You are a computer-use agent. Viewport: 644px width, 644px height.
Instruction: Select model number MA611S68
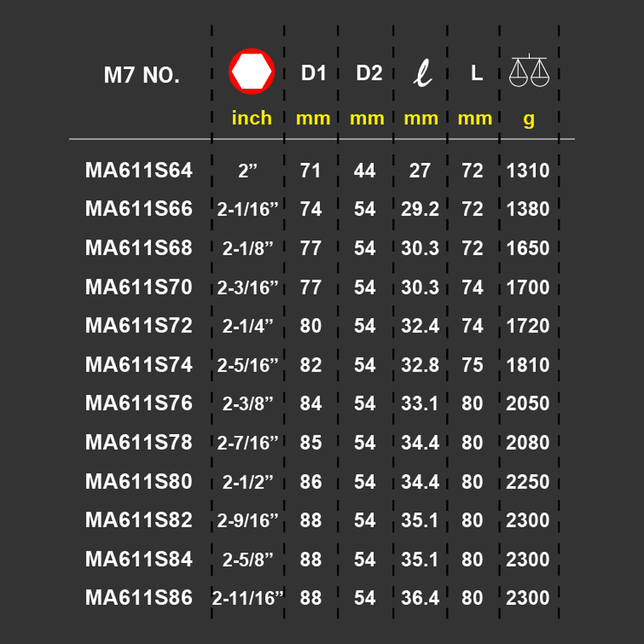[x=139, y=248]
